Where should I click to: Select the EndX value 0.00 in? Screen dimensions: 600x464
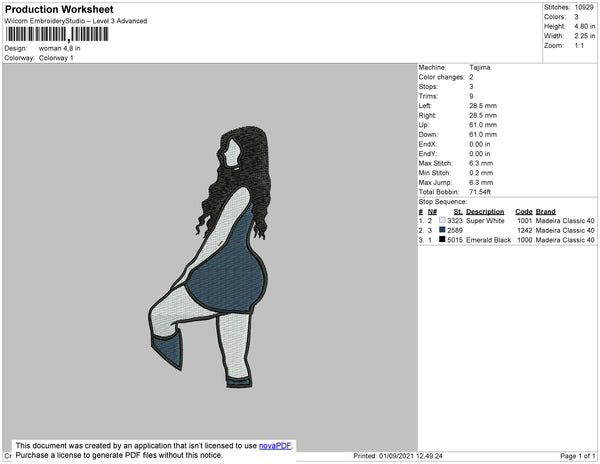[480, 144]
